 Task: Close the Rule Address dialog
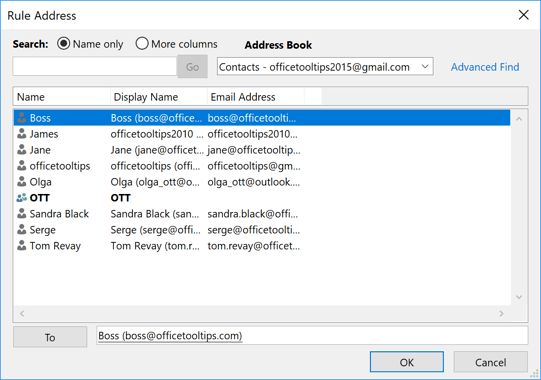pyautogui.click(x=523, y=15)
